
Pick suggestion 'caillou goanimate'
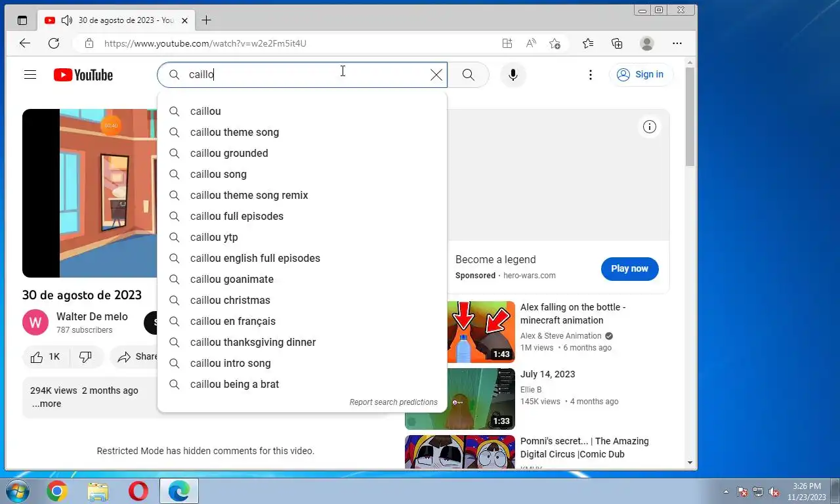pos(302,280)
